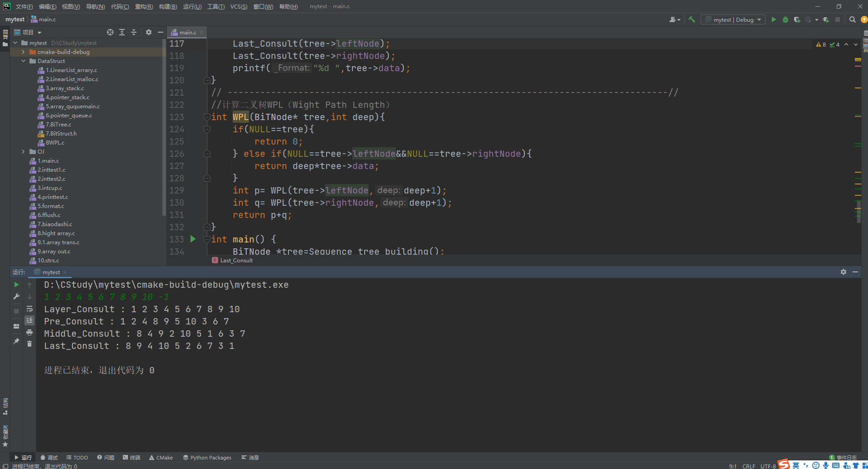This screenshot has width=868, height=469.
Task: Click the grayed-out profiler icon in the toolbar
Action: pyautogui.click(x=808, y=19)
